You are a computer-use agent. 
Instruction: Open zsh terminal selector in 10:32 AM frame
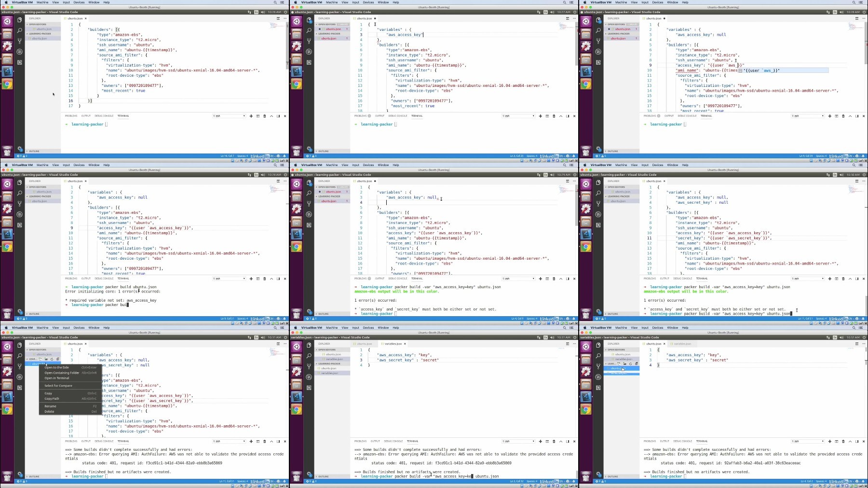pyautogui.click(x=808, y=441)
